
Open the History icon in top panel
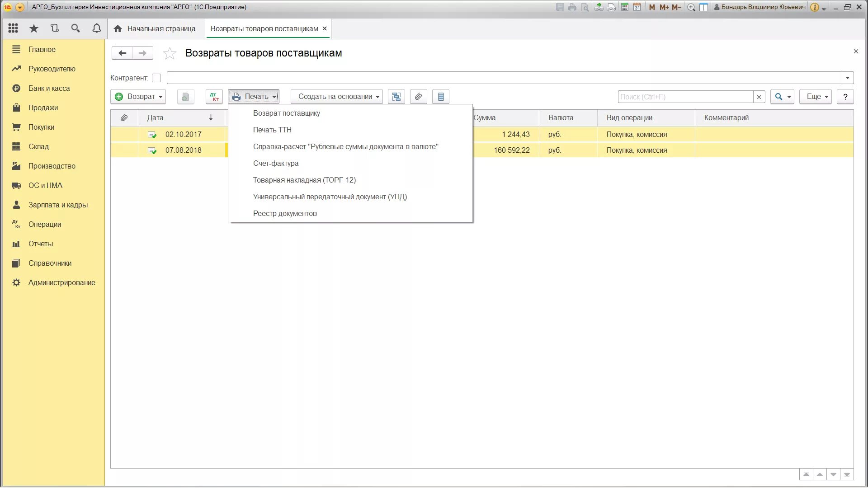(x=55, y=28)
